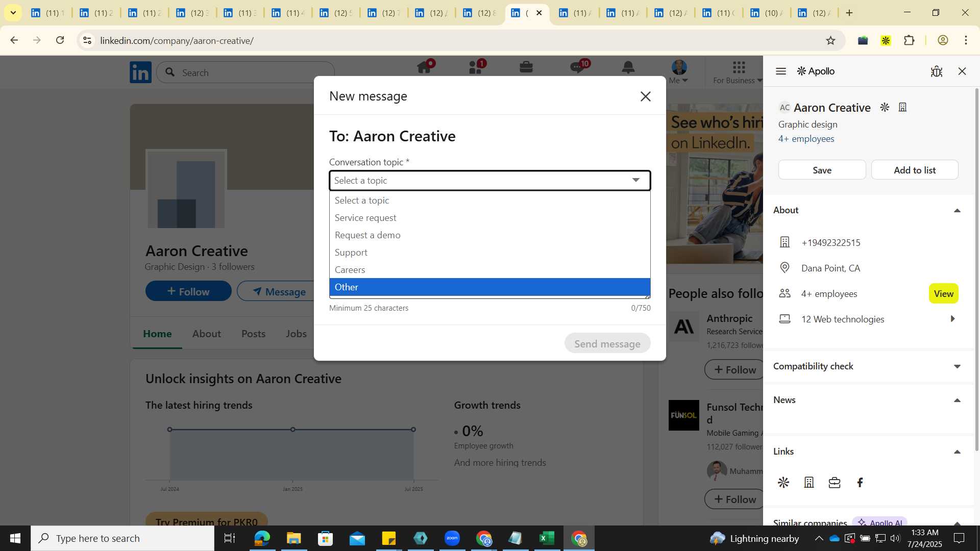Bookmark this page with the star icon
This screenshot has height=551, width=980.
click(830, 40)
